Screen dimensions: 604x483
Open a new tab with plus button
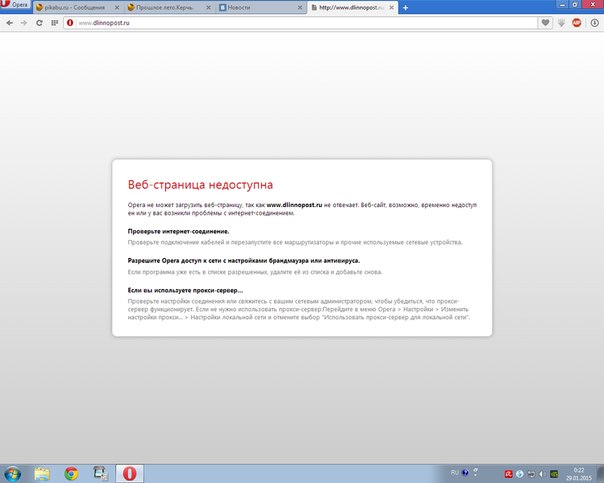coord(405,8)
